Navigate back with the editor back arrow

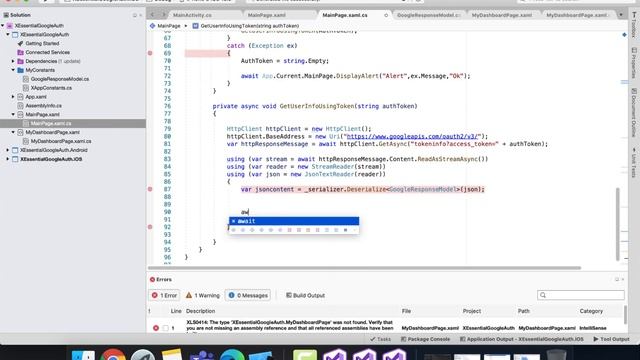tap(152, 15)
